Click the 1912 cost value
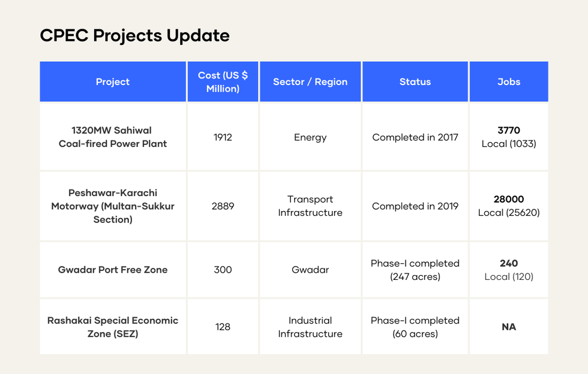588x374 pixels. tap(223, 137)
